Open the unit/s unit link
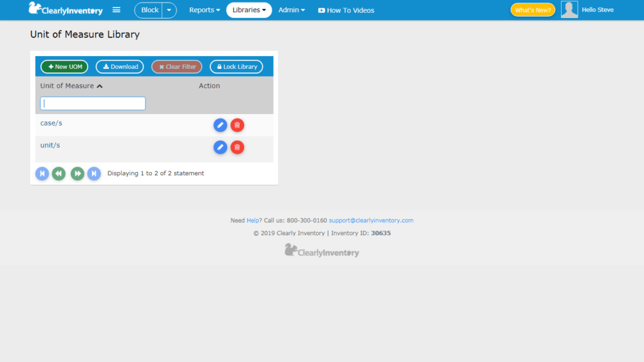644x362 pixels. [x=50, y=146]
